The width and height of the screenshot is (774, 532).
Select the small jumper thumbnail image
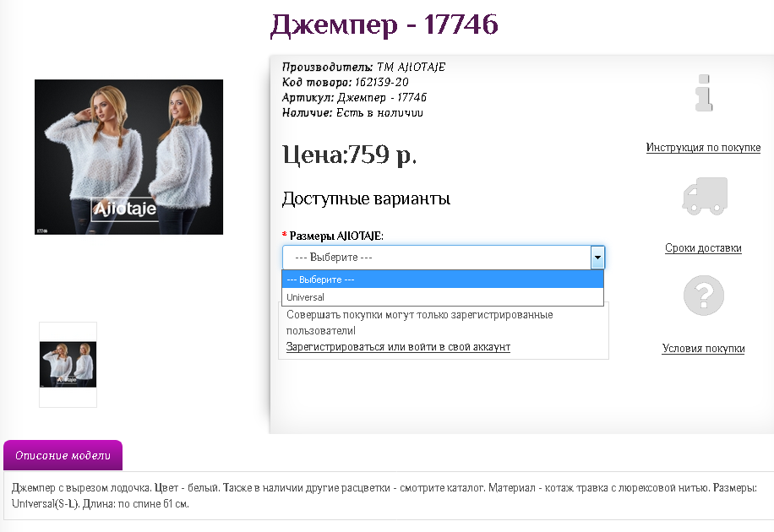(x=68, y=364)
